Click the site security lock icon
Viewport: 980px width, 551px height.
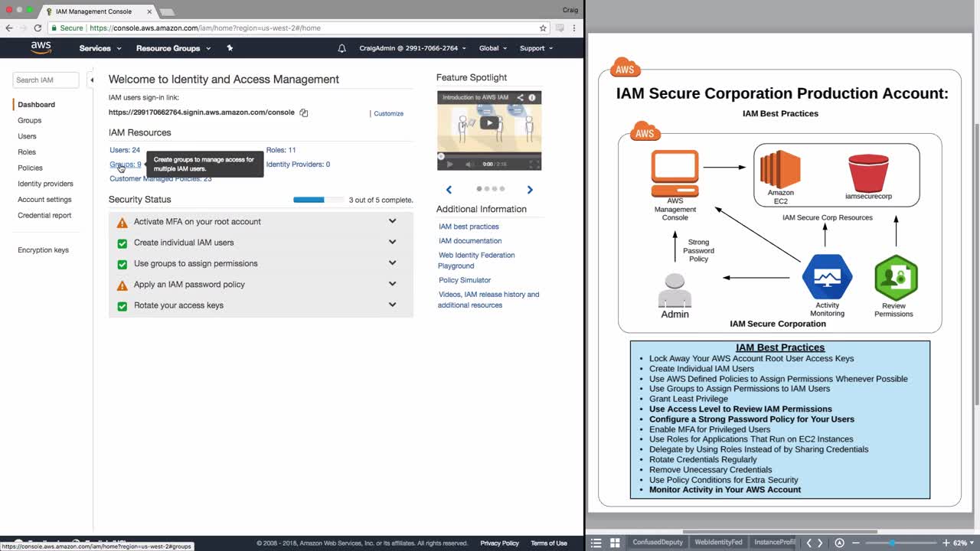tap(54, 28)
